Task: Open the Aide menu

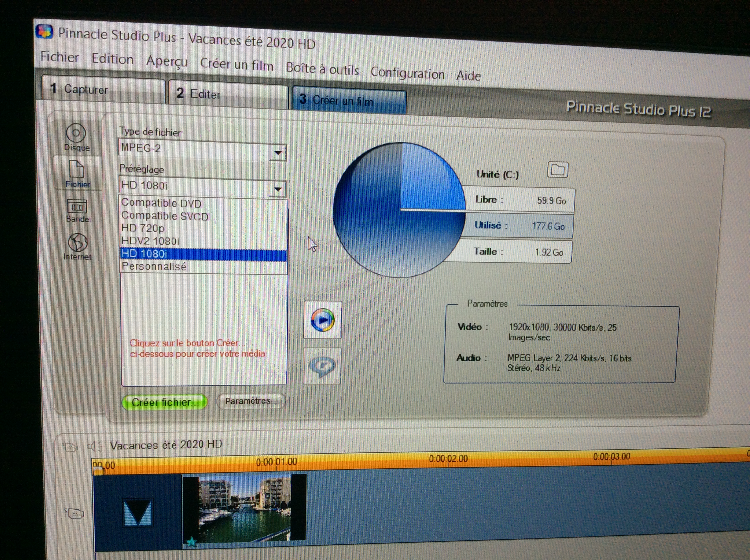Action: click(x=468, y=75)
